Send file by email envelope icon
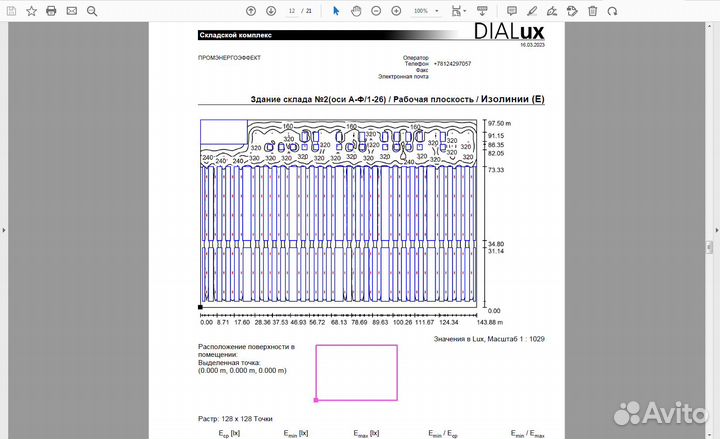The width and height of the screenshot is (720, 439). [71, 11]
